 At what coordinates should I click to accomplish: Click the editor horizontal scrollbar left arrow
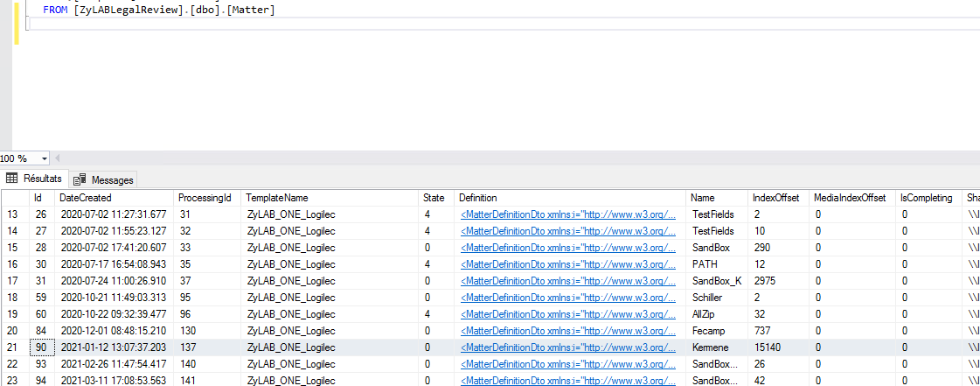59,159
